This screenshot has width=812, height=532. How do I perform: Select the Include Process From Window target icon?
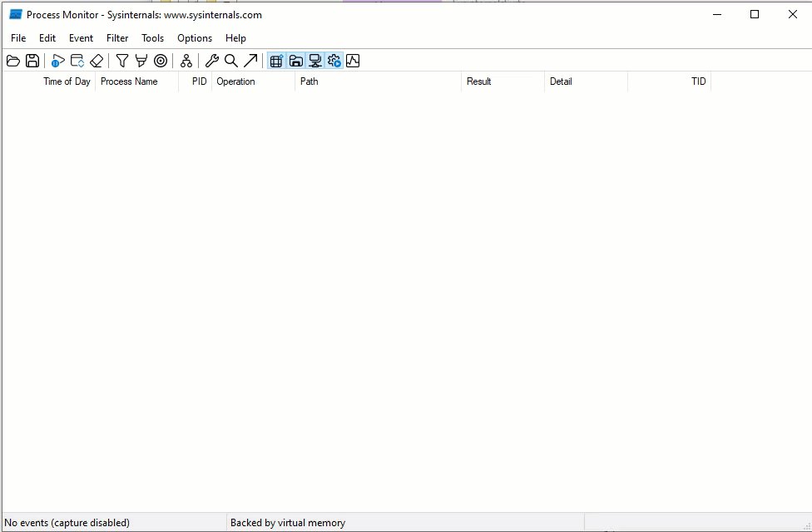click(161, 61)
